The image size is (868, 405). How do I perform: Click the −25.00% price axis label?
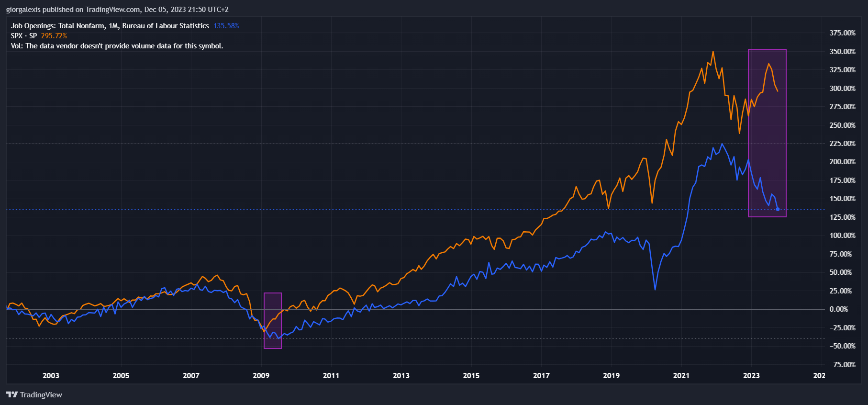842,328
